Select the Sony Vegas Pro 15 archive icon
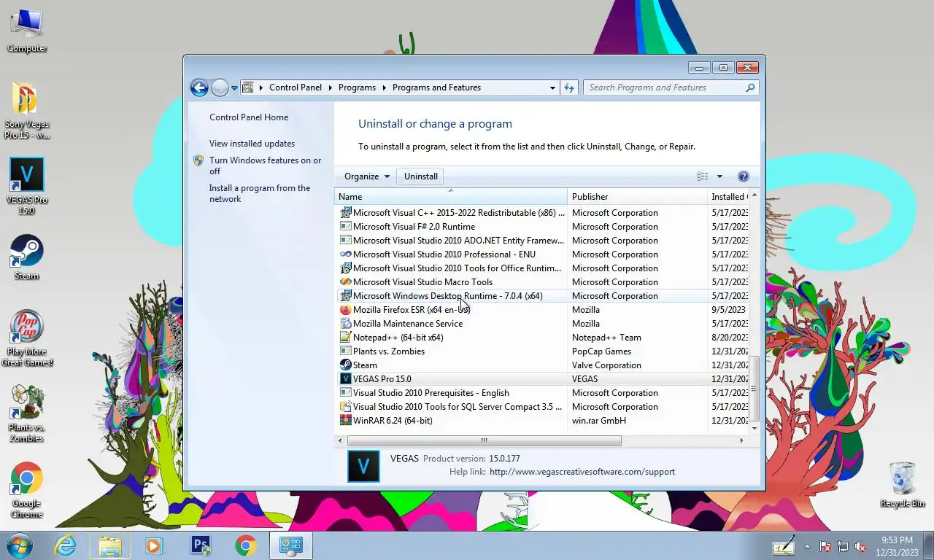This screenshot has height=560, width=934. coord(26,110)
